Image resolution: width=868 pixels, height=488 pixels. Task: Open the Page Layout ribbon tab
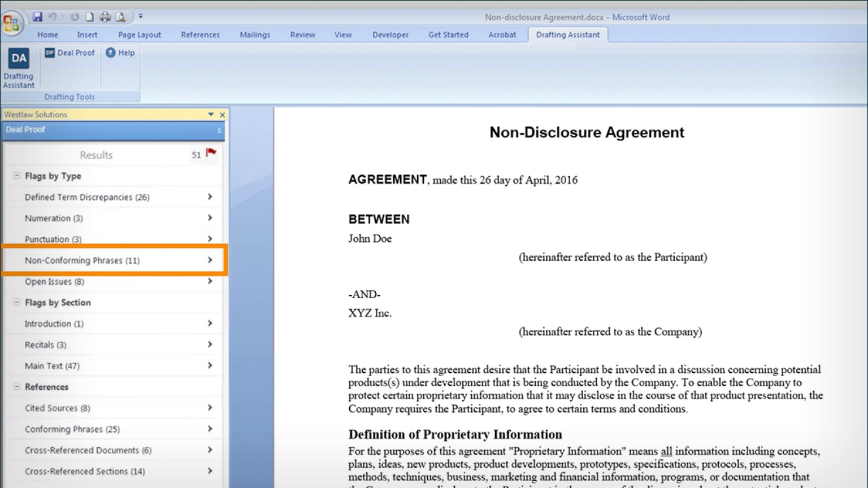[x=139, y=34]
